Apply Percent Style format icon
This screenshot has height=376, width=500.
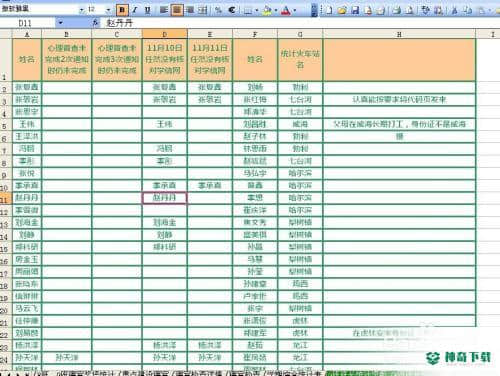click(218, 10)
